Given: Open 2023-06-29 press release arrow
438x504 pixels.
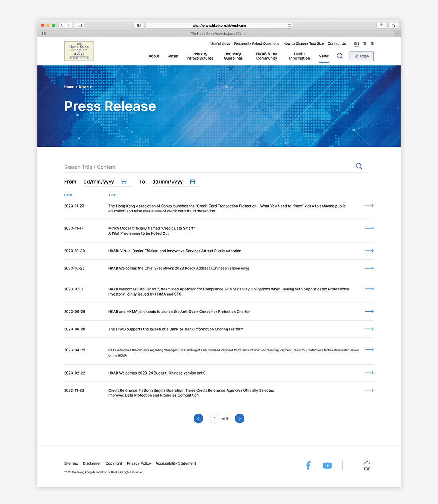Looking at the screenshot, I should [x=369, y=312].
